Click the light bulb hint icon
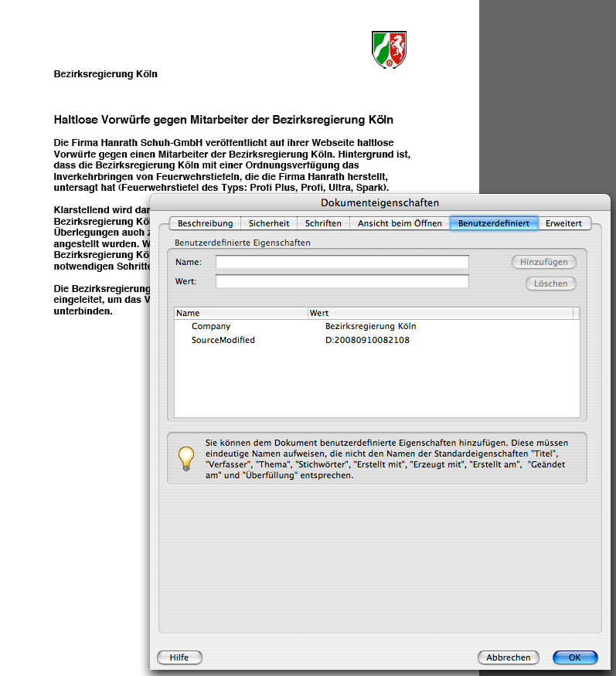 point(186,458)
